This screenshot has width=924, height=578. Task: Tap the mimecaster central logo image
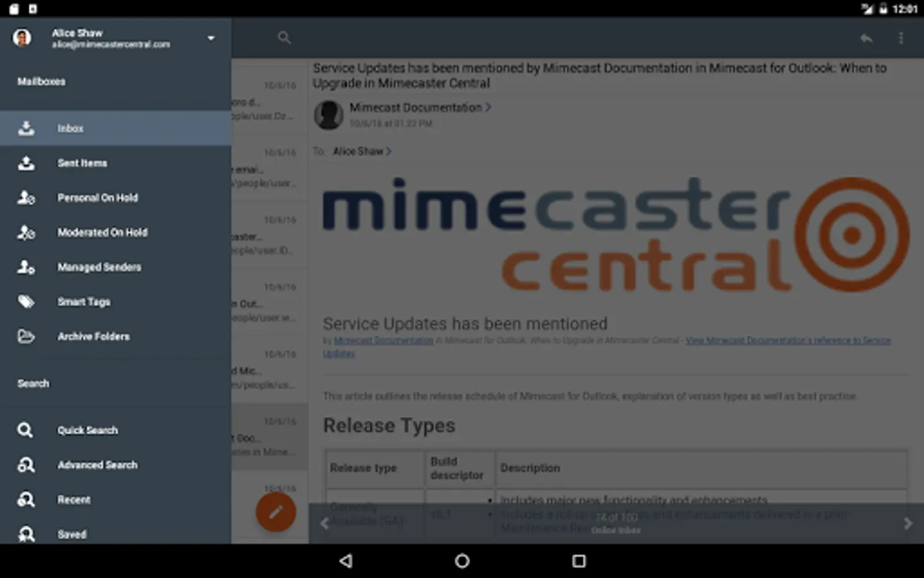point(615,234)
